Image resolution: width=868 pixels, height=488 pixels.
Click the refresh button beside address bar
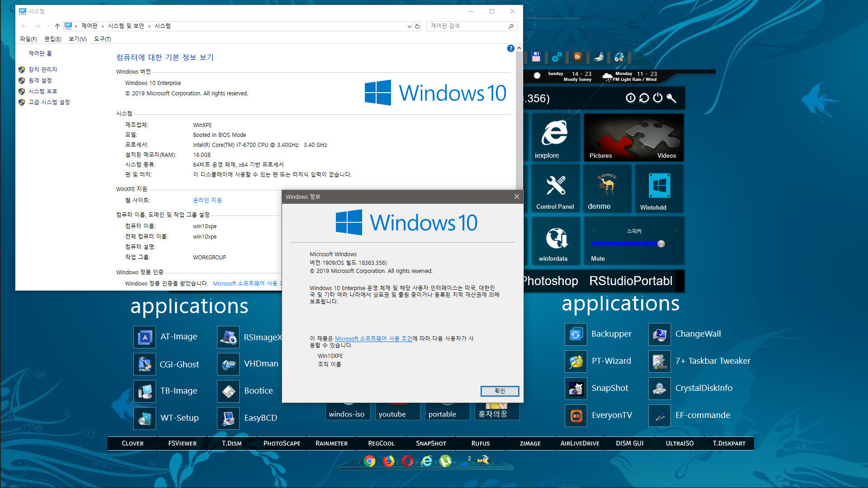417,26
